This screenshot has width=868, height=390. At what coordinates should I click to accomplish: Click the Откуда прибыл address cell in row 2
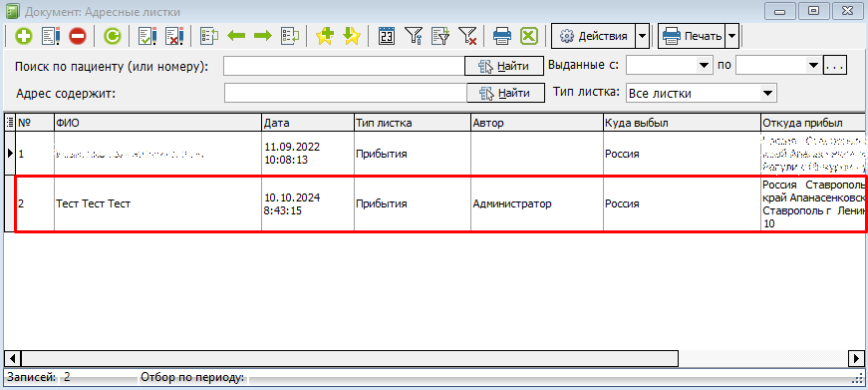point(813,203)
